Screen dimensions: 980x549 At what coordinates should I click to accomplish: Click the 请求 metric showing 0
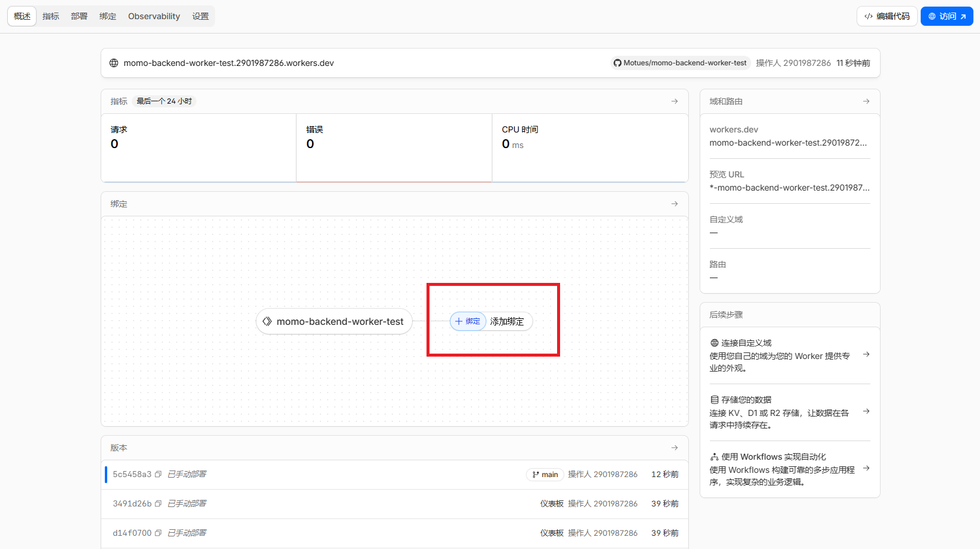(199, 147)
